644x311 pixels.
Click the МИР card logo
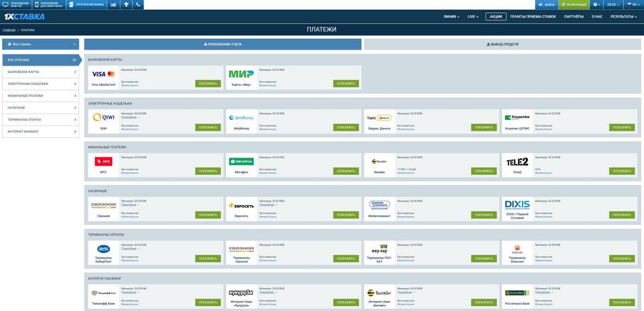tap(241, 74)
